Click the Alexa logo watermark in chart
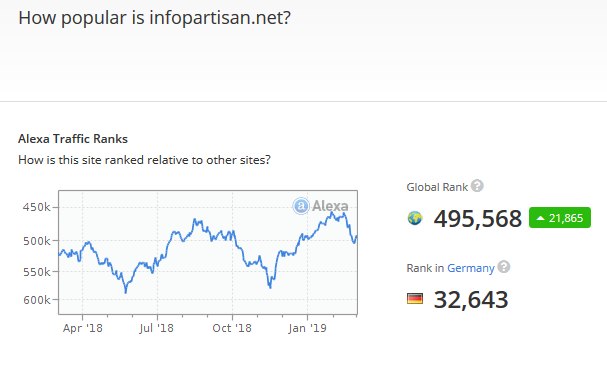 (321, 206)
